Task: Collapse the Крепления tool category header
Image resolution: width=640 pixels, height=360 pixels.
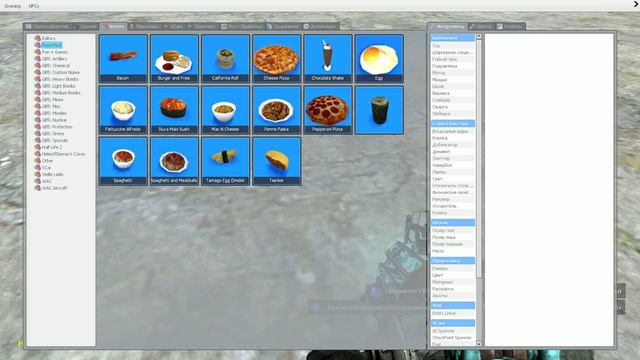Action: pyautogui.click(x=453, y=38)
